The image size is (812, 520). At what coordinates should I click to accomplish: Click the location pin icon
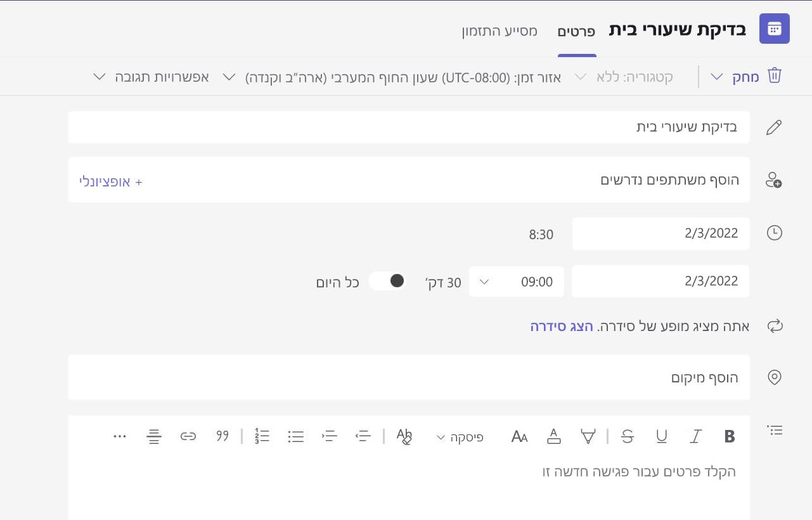(774, 377)
